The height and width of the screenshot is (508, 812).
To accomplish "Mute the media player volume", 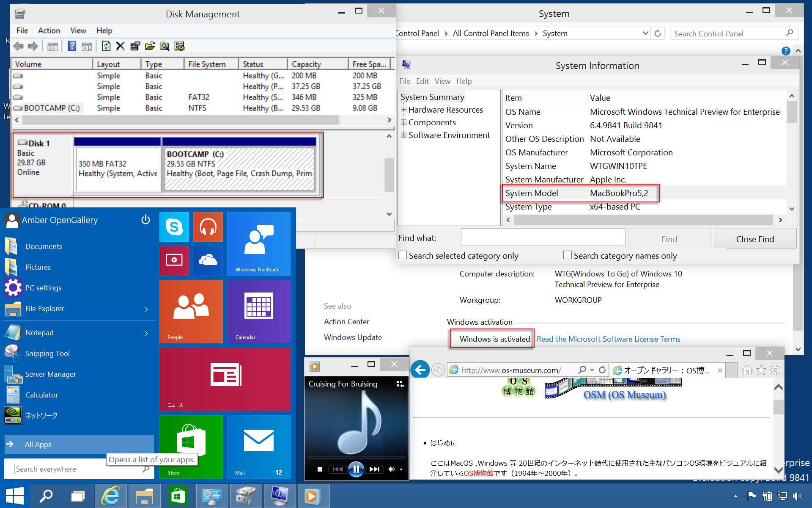I will [392, 469].
